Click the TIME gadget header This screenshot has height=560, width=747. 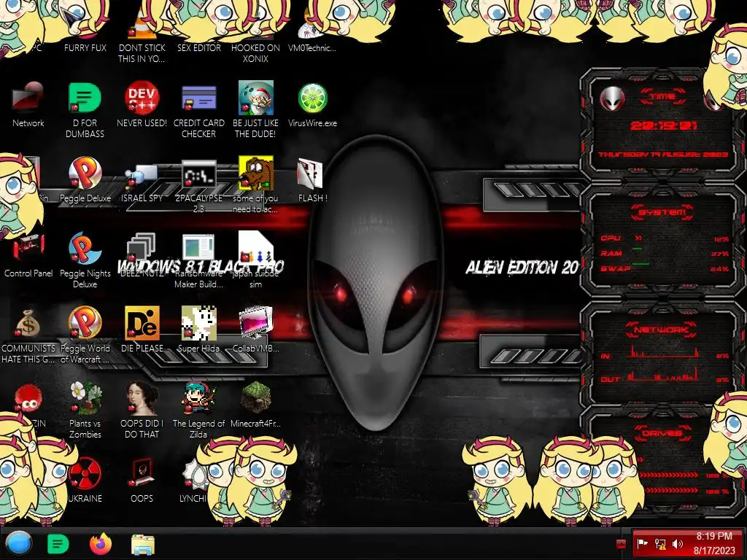(x=662, y=97)
